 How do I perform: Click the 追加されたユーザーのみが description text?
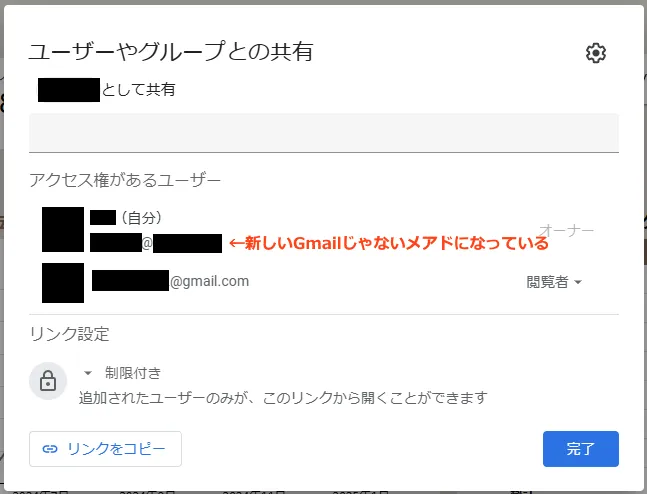click(x=283, y=398)
